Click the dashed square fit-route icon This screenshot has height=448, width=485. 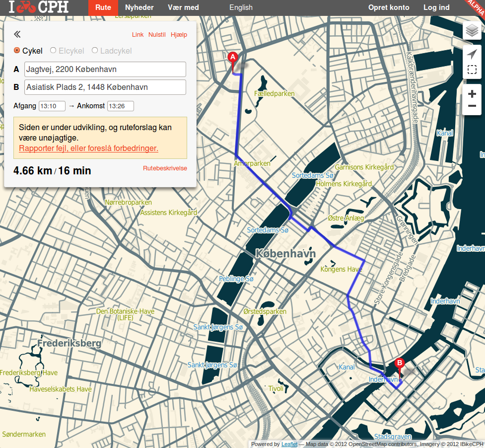click(x=472, y=69)
